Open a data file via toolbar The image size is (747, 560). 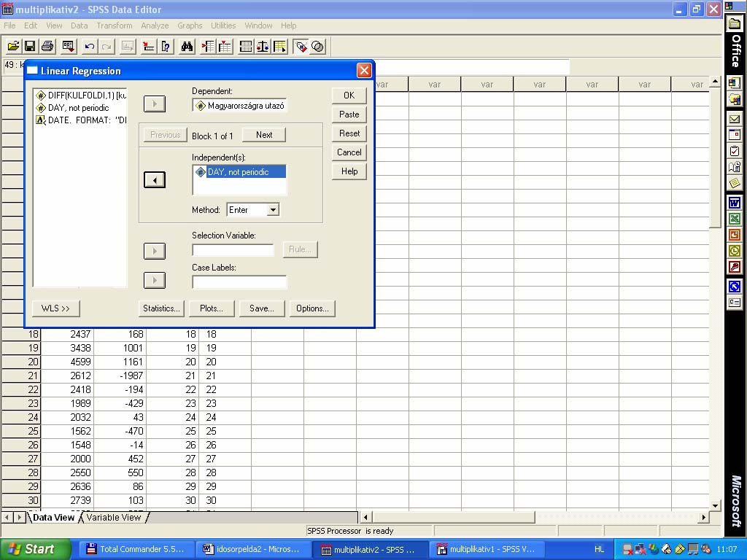[13, 46]
